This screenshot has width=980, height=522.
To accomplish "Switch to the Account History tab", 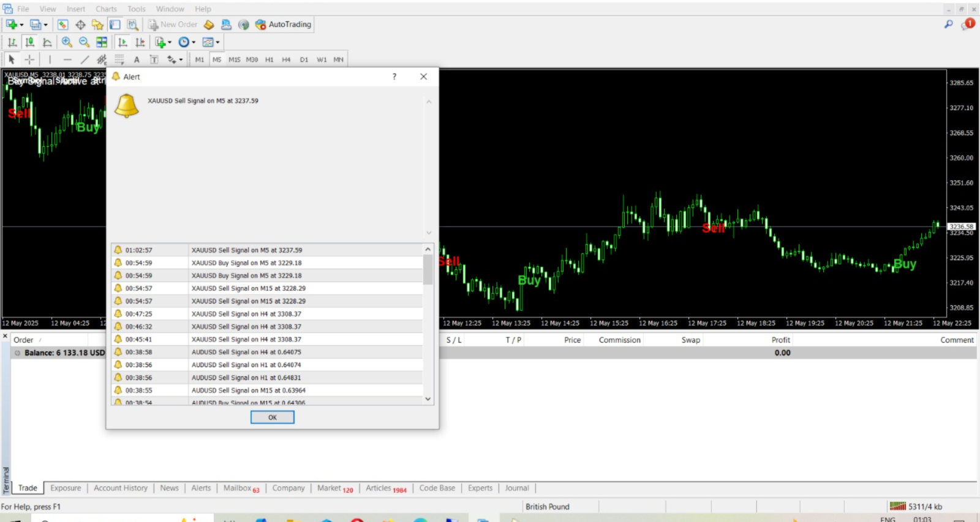I will 121,488.
